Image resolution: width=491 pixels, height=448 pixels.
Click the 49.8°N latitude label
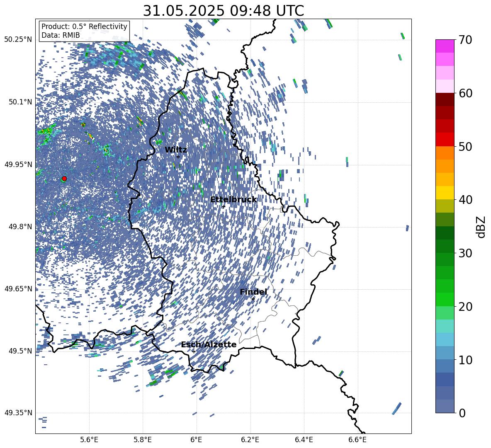pos(21,227)
